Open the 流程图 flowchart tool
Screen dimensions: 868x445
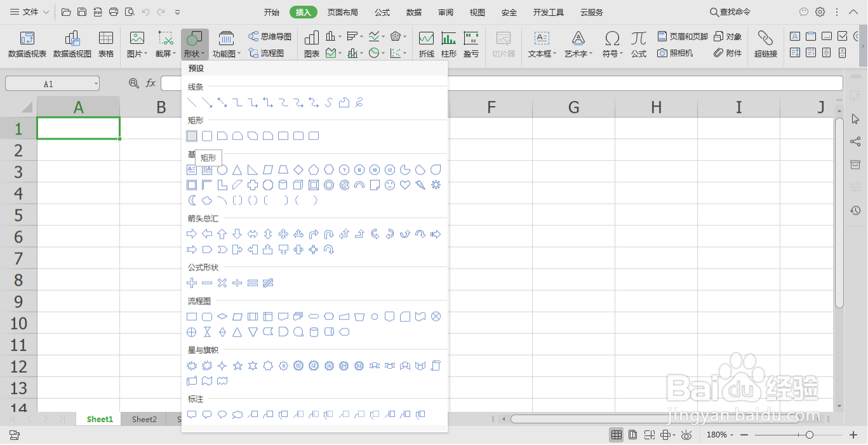(x=267, y=53)
